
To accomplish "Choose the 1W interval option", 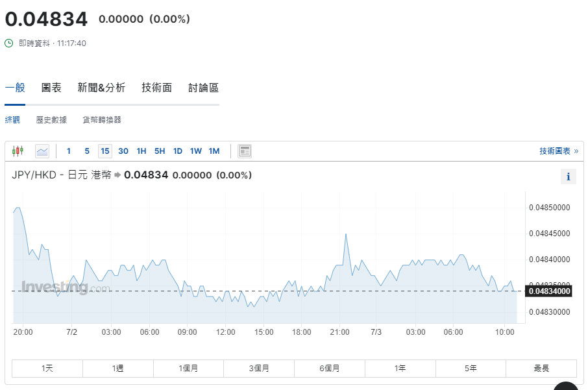I will (x=196, y=151).
